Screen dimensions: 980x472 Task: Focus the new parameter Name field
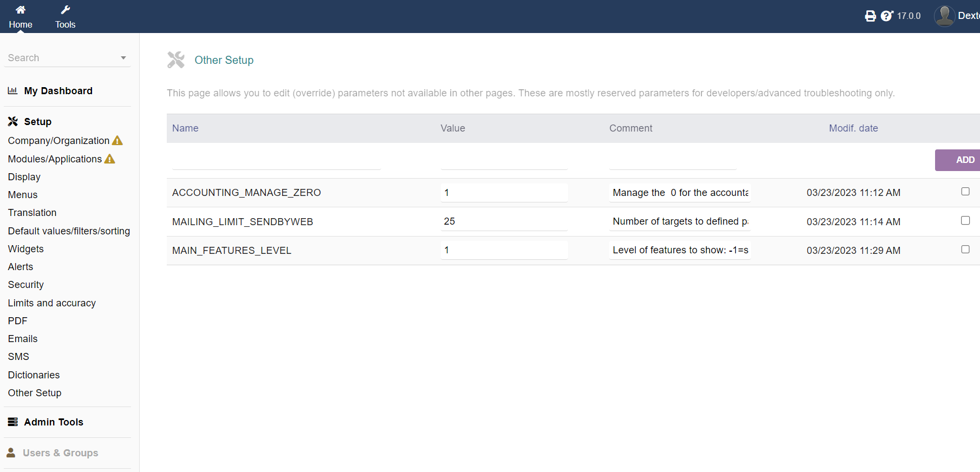tap(276, 161)
